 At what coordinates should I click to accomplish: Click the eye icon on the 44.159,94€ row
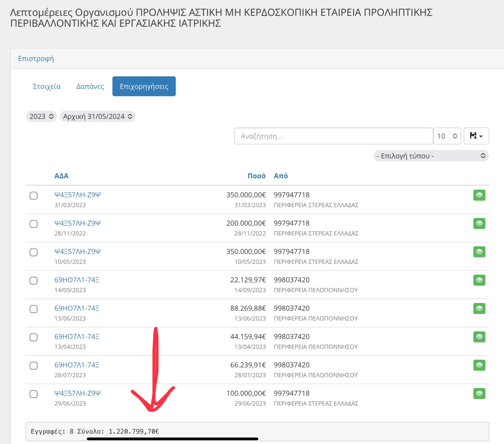tap(479, 337)
